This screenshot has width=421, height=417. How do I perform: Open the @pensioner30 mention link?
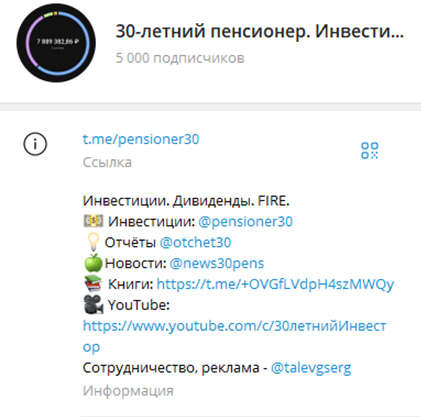point(245,222)
